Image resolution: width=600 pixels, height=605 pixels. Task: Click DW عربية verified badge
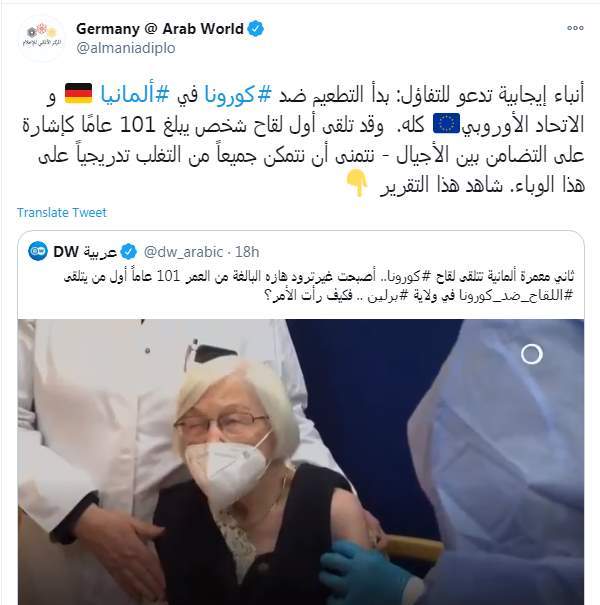click(128, 252)
